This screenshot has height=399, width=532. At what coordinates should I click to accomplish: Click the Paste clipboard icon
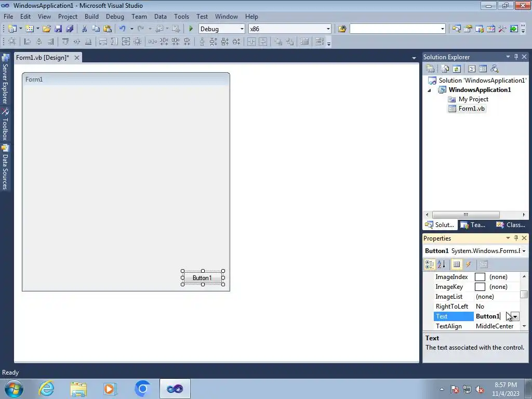pos(108,29)
